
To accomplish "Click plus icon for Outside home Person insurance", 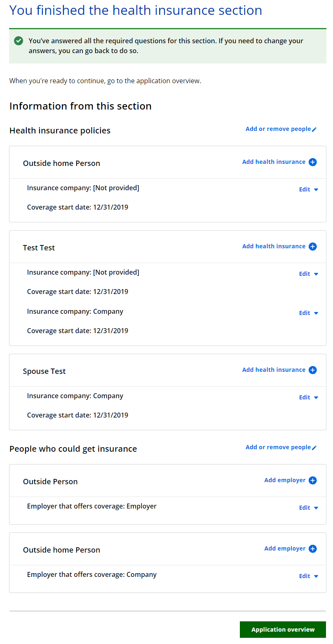I will pos(313,162).
